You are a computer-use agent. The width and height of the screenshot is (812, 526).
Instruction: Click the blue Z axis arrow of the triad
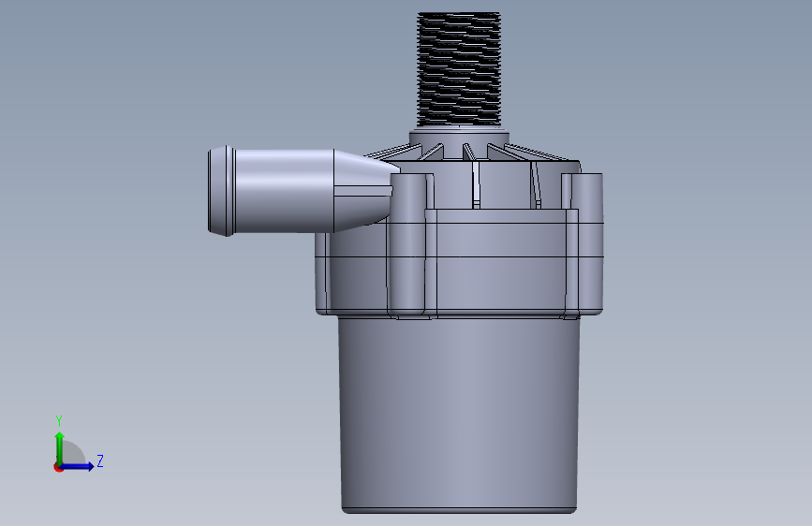(78, 466)
